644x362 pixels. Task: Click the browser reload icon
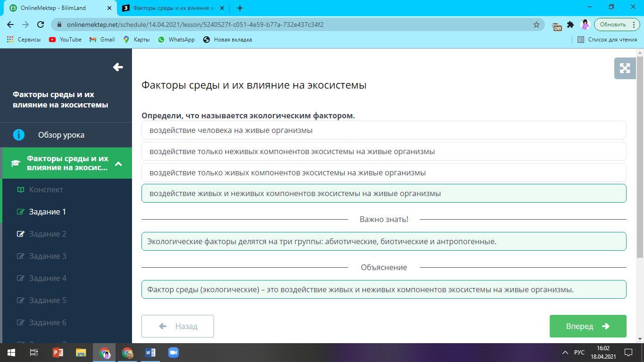(x=41, y=25)
